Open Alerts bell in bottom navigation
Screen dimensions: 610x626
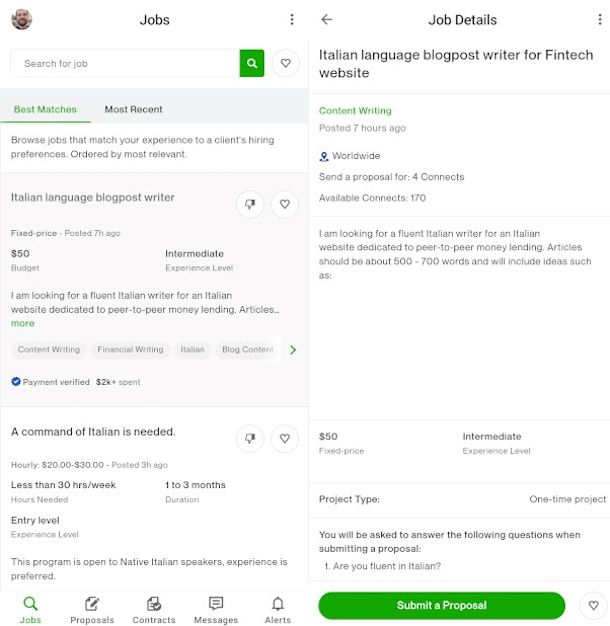[x=278, y=609]
